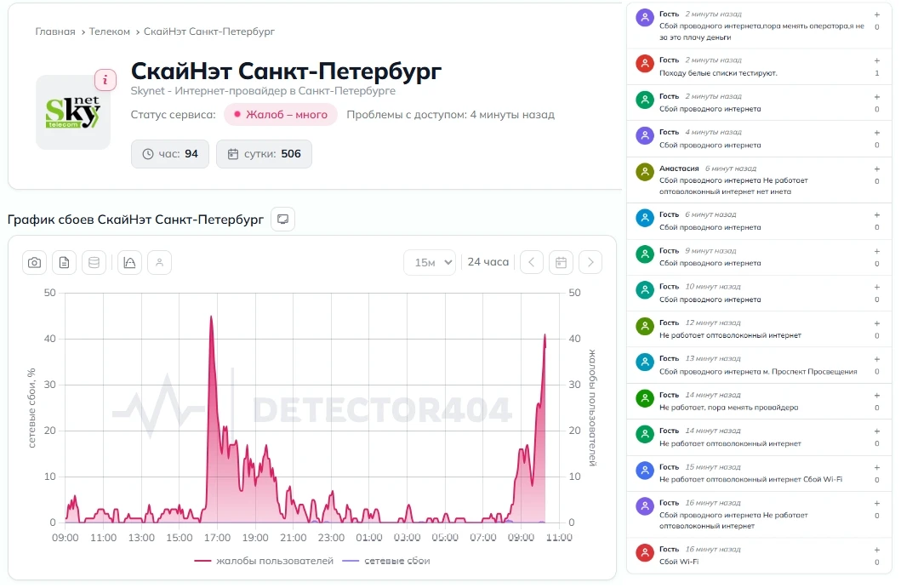
Task: Open the 15м interval dropdown
Action: pyautogui.click(x=430, y=263)
